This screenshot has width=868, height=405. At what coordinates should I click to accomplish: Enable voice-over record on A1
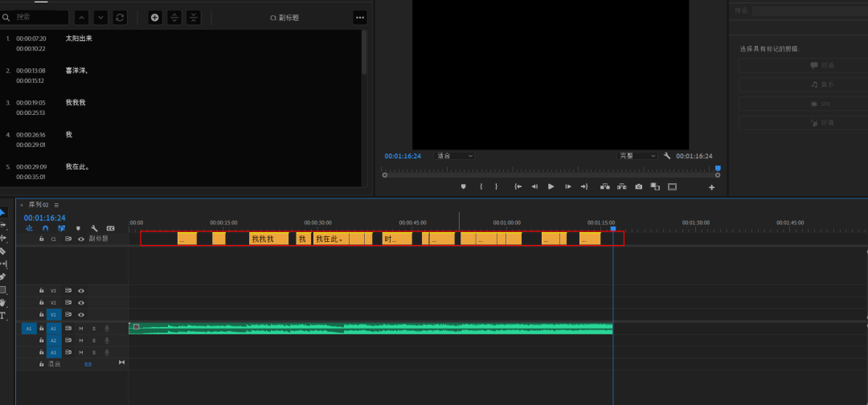(x=106, y=328)
